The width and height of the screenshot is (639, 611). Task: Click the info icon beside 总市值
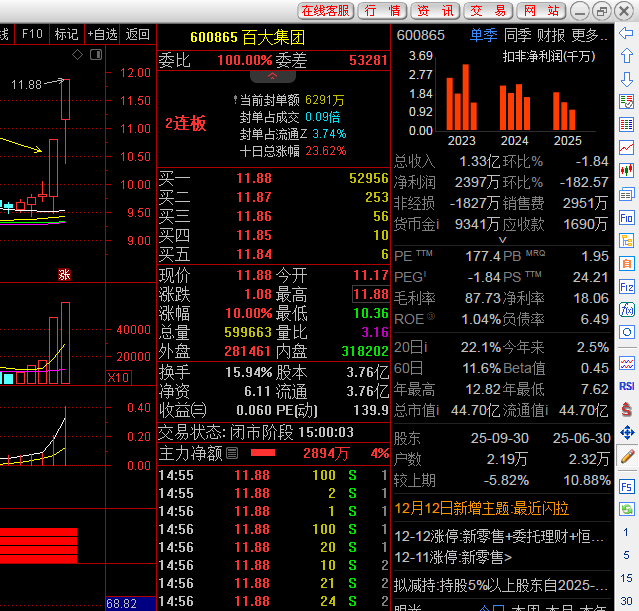[x=437, y=410]
